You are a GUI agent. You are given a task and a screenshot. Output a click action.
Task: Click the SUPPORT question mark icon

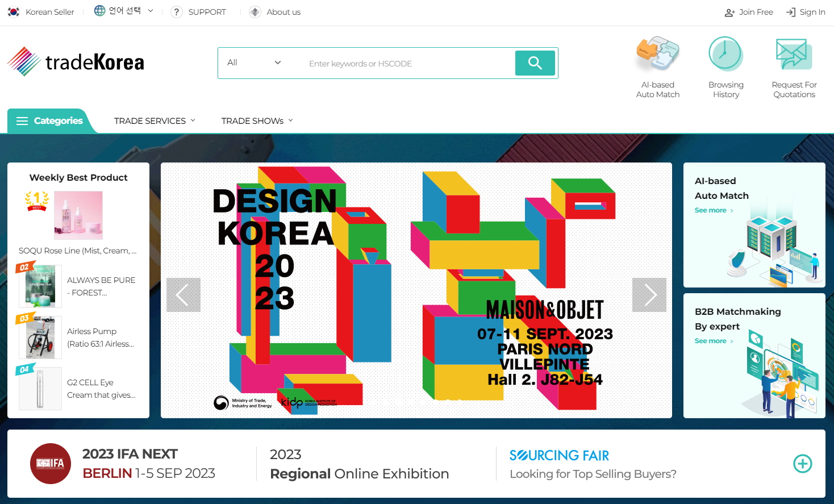coord(177,12)
